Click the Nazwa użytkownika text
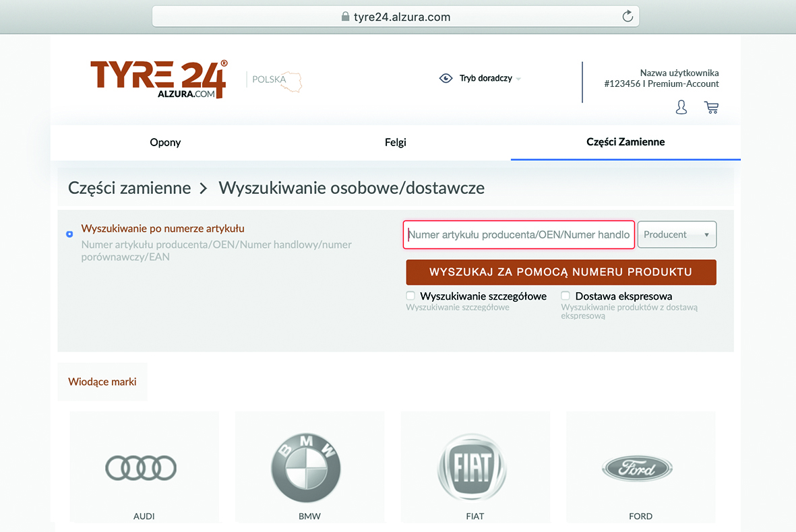The image size is (796, 532). [x=679, y=73]
